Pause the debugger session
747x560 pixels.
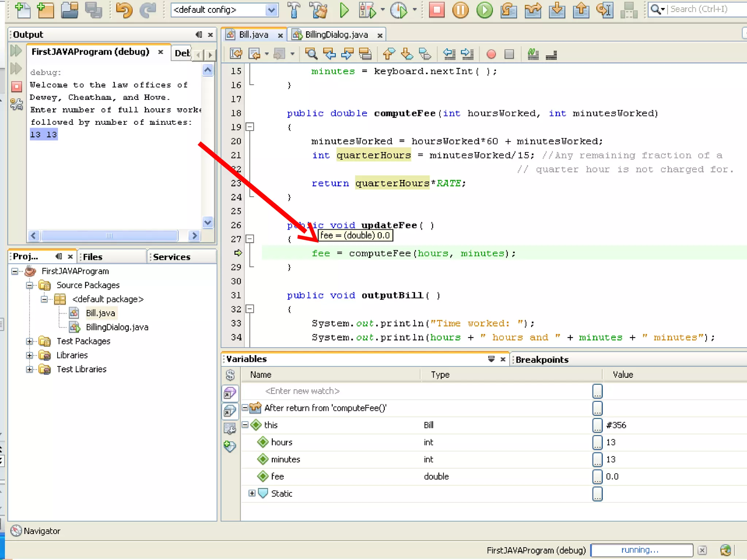461,10
